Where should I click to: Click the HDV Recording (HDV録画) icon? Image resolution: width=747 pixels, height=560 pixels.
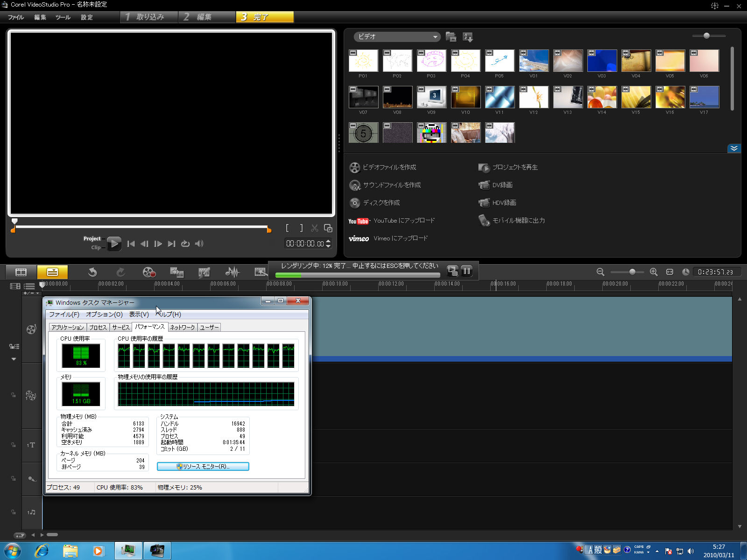click(484, 203)
